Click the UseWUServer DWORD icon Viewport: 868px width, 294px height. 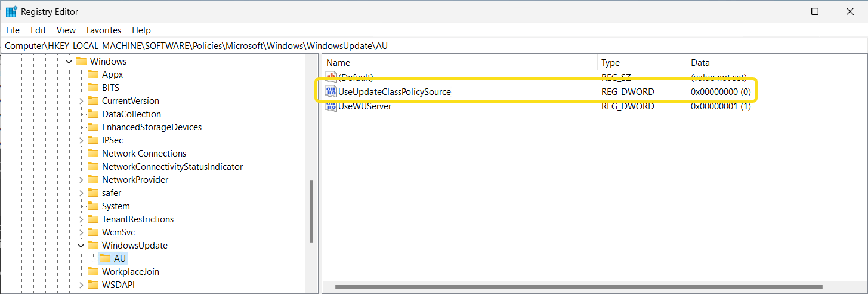[331, 106]
